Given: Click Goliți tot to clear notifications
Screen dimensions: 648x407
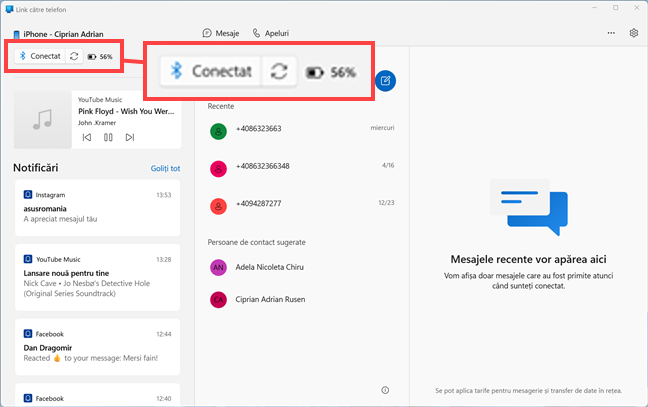Looking at the screenshot, I should [165, 168].
